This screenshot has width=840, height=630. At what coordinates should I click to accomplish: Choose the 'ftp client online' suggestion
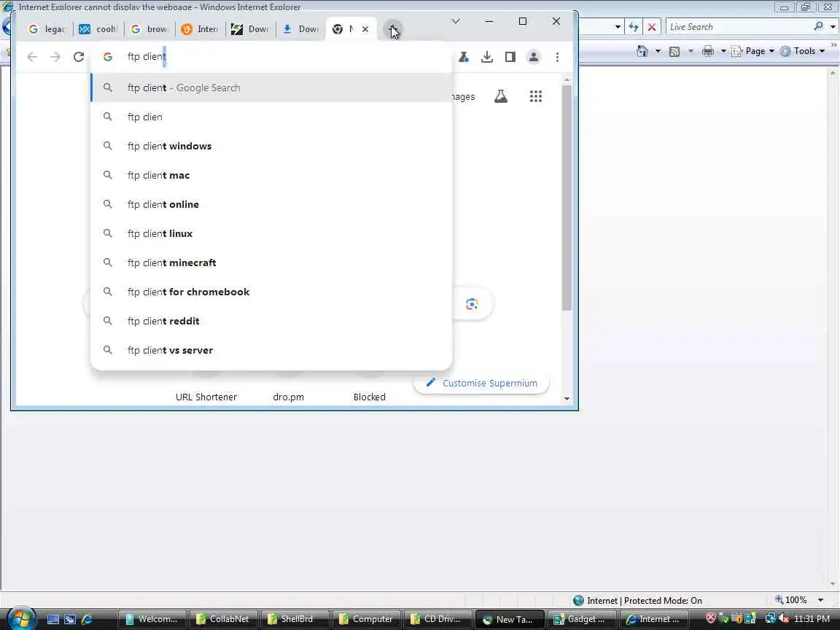pyautogui.click(x=271, y=205)
